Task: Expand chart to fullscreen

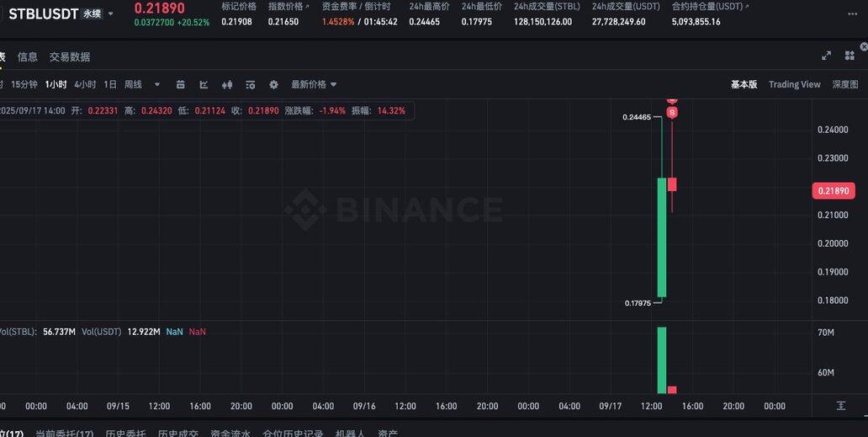Action: (826, 56)
